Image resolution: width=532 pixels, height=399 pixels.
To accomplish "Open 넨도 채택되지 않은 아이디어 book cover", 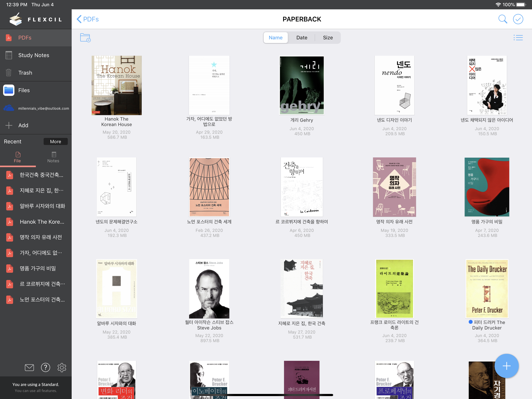I will coord(487,86).
